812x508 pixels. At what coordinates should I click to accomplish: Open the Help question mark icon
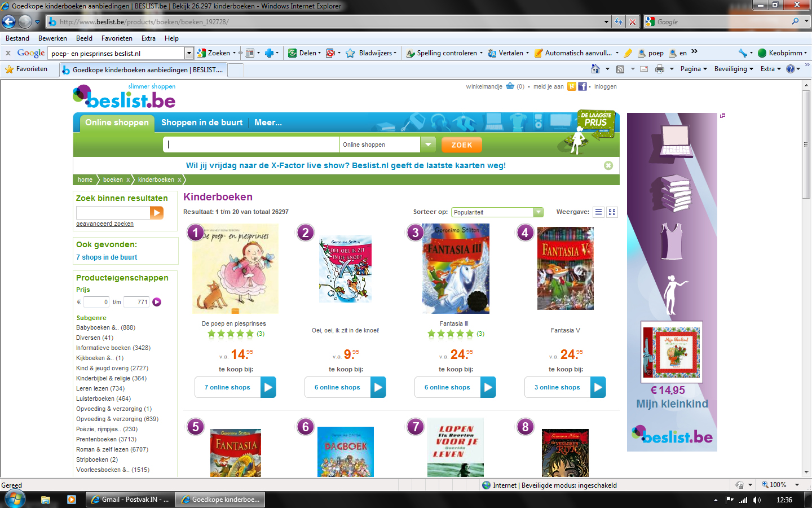point(791,69)
